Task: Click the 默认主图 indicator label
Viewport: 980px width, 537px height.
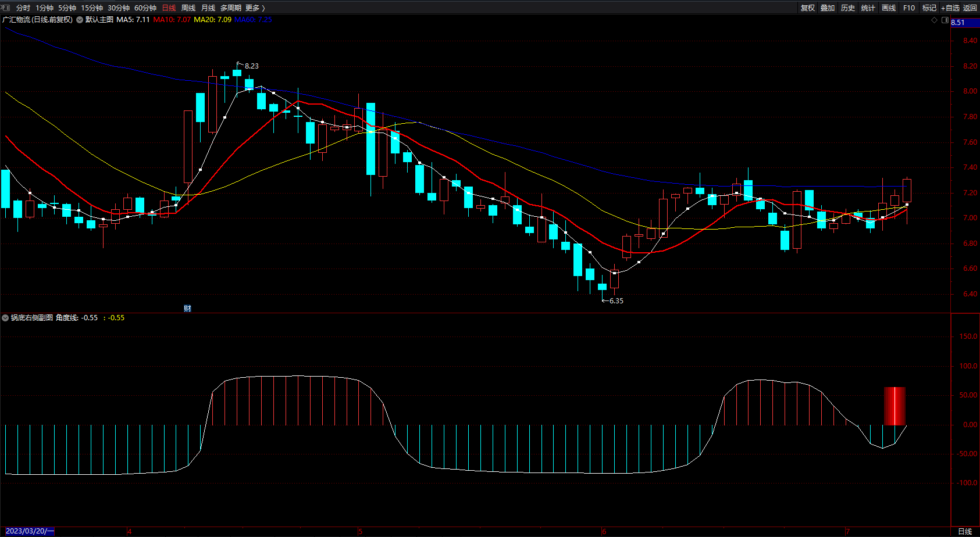Action: click(99, 20)
